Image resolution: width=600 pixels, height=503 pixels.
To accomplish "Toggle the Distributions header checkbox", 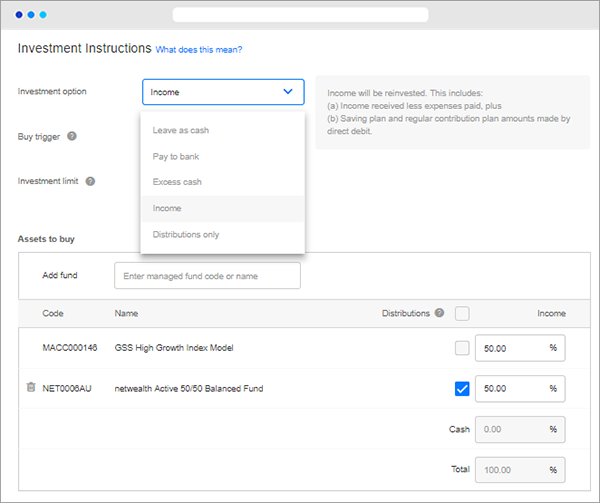I will point(462,313).
